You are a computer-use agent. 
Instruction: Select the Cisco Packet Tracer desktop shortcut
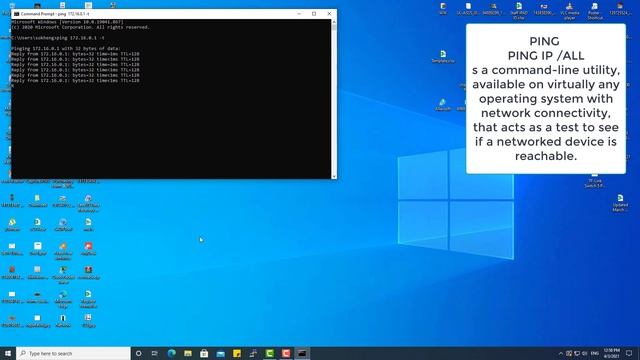pyautogui.click(x=63, y=274)
